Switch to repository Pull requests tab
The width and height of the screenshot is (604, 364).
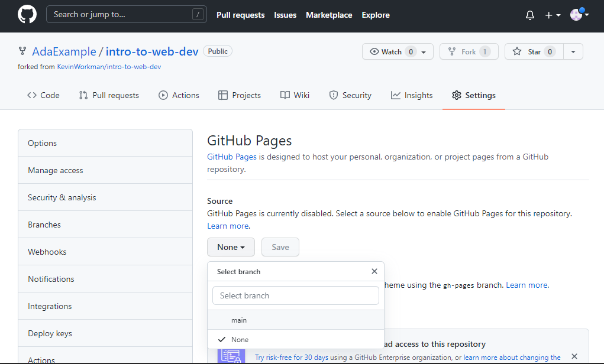coord(109,95)
